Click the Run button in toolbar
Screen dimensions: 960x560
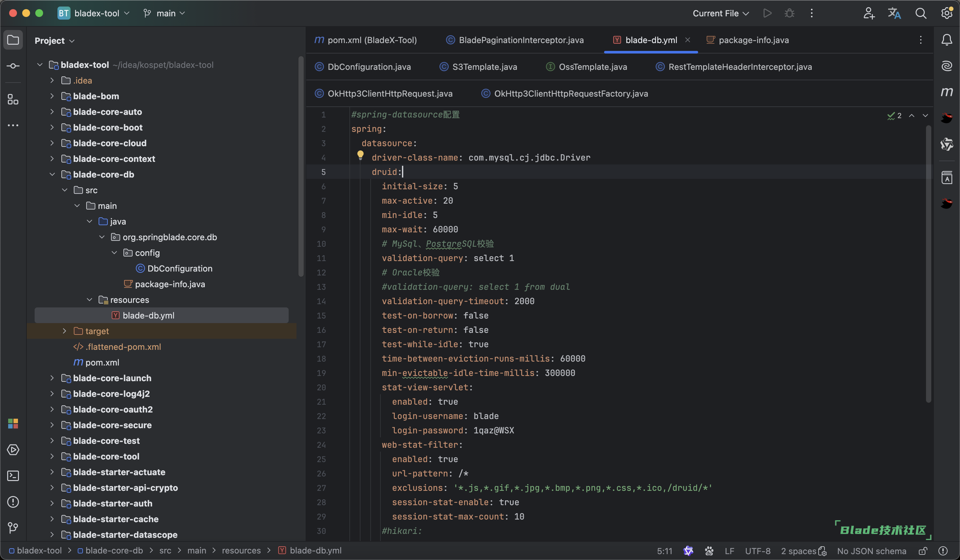tap(767, 13)
